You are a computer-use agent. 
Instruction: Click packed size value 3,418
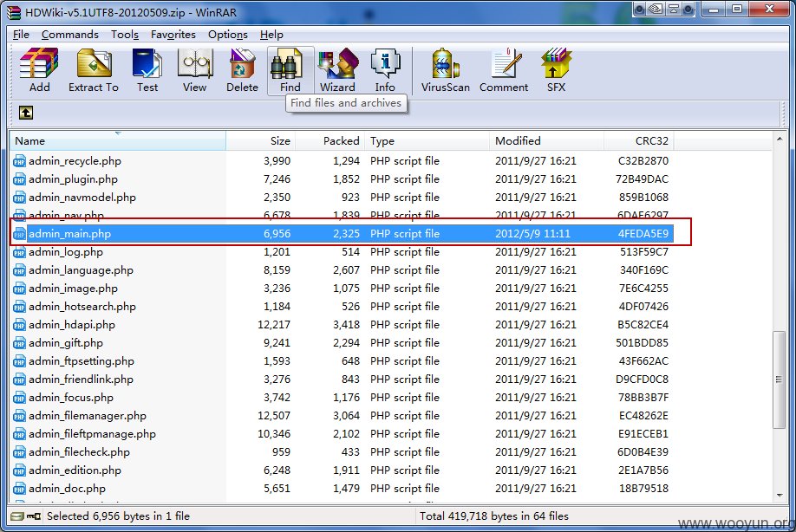[346, 325]
